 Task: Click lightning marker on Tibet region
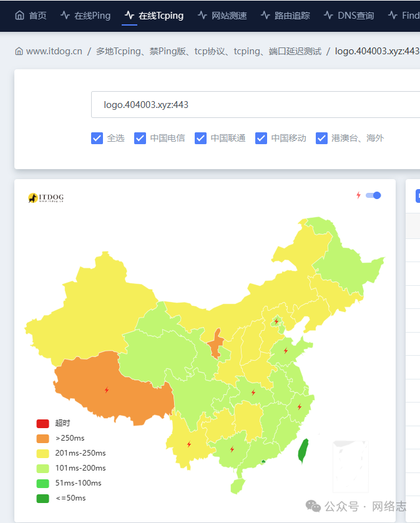click(107, 390)
